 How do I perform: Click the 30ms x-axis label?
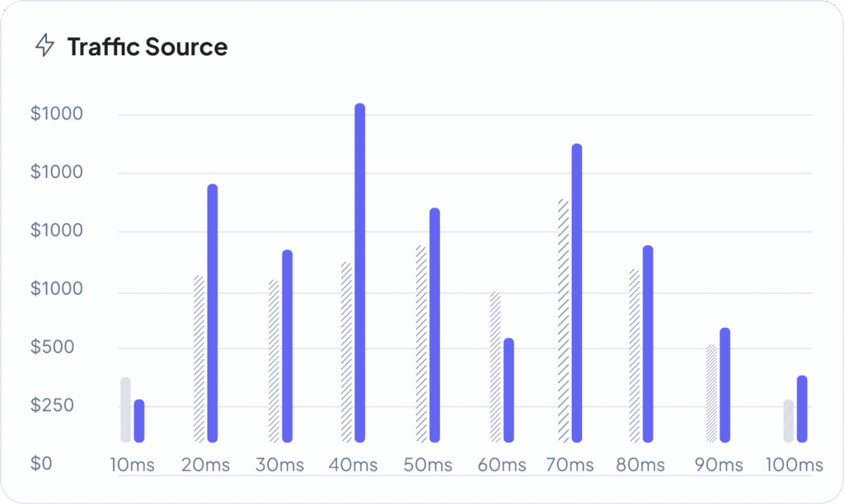point(279,465)
